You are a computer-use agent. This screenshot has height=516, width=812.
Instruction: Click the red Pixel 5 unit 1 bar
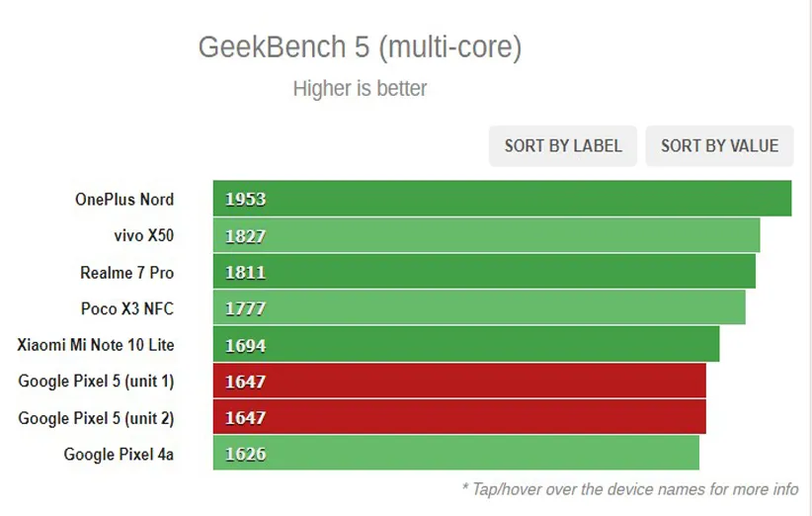(459, 382)
